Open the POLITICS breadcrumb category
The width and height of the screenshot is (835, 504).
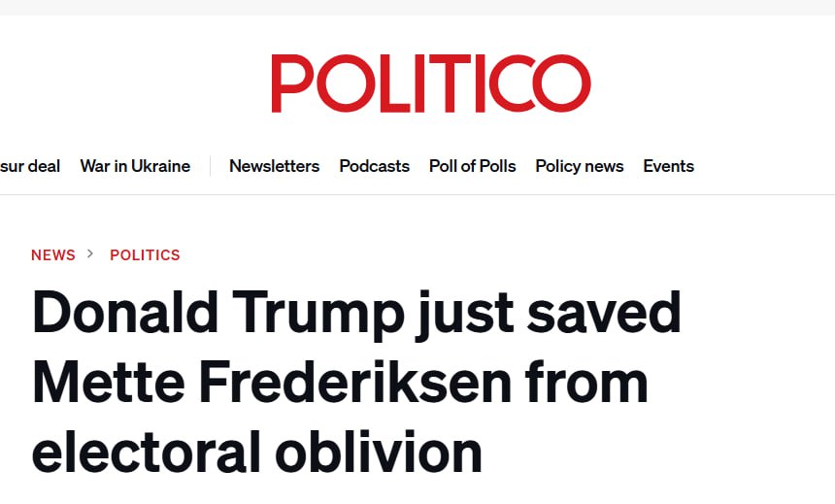145,254
